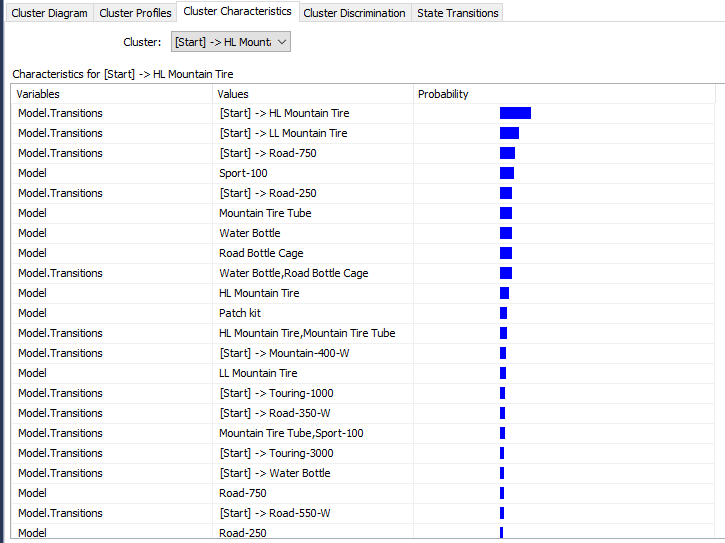Viewport: 725px width, 543px height.
Task: Switch to the Cluster Diagram tab
Action: coord(49,13)
